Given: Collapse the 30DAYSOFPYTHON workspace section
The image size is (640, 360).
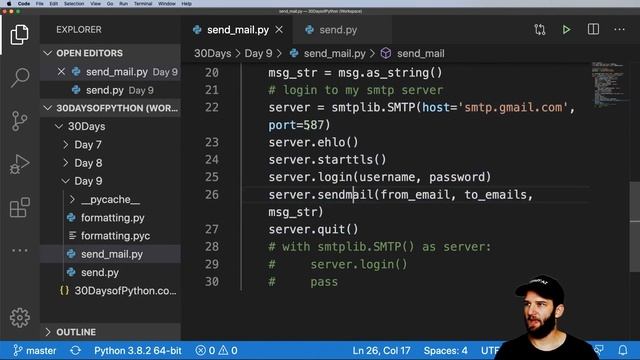Looking at the screenshot, I should [x=110, y=108].
